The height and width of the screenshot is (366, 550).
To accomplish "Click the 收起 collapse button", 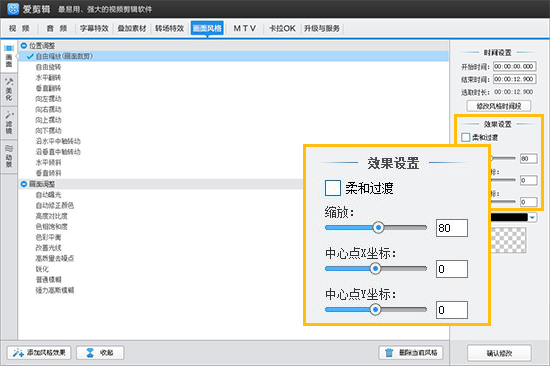I will (x=100, y=352).
